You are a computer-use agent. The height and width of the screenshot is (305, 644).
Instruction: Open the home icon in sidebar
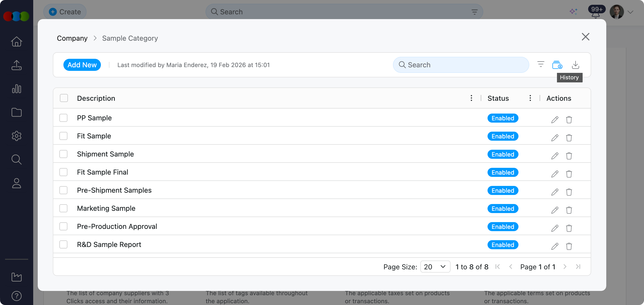(x=17, y=42)
